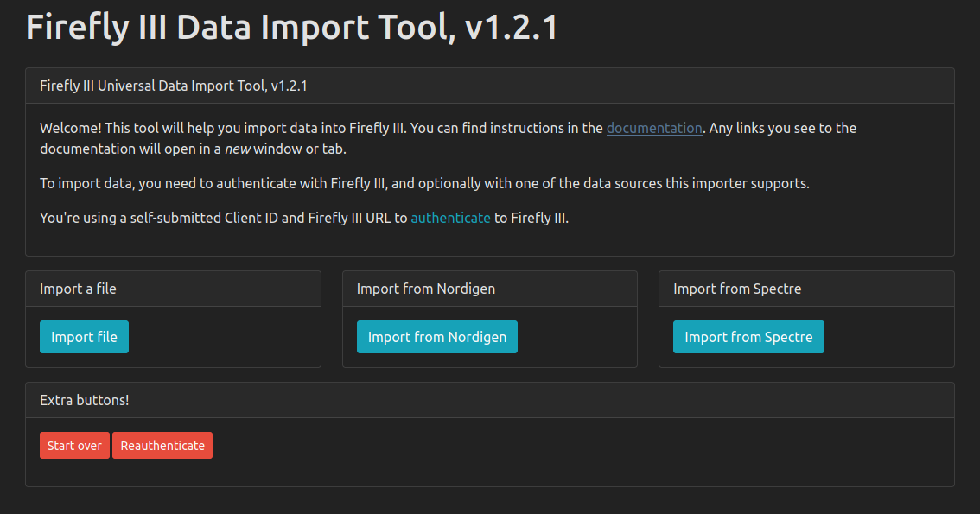Screen dimensions: 980x514
Task: Click the paragraph starting To import data
Action: pyautogui.click(x=424, y=184)
